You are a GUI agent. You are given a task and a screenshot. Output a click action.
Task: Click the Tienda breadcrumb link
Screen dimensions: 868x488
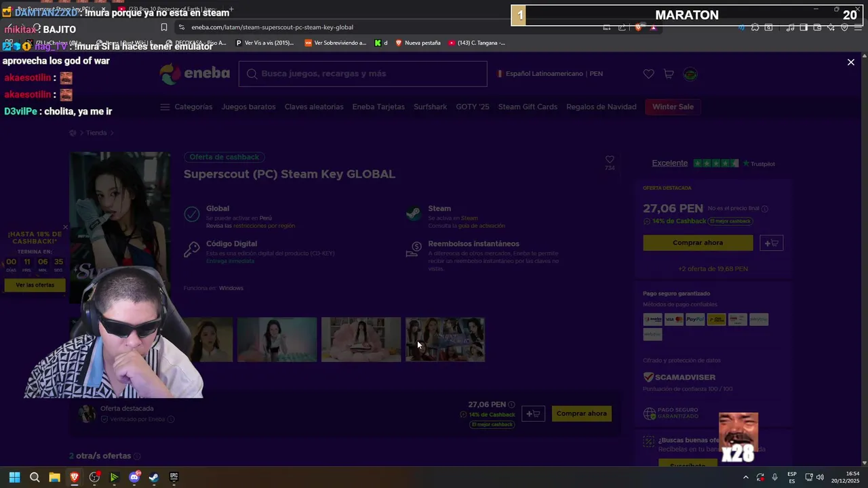tap(96, 133)
